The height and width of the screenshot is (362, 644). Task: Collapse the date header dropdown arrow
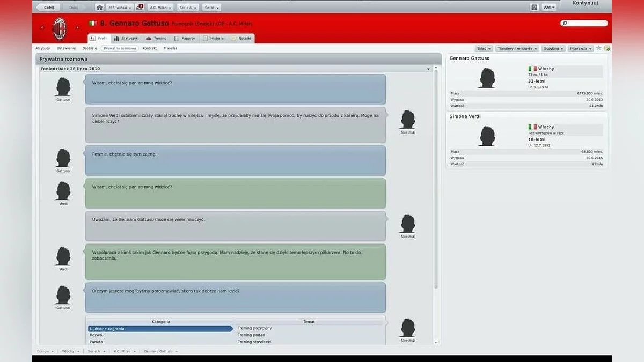pos(428,69)
